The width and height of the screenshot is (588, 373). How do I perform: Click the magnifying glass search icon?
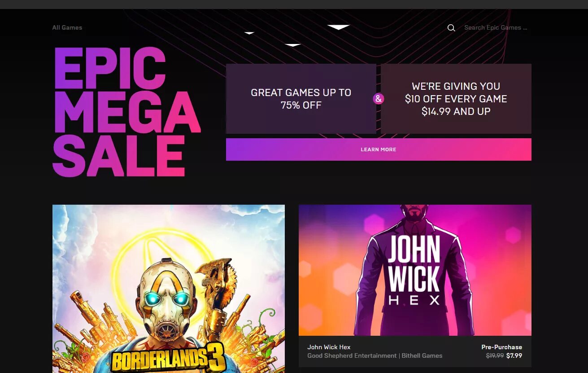451,28
